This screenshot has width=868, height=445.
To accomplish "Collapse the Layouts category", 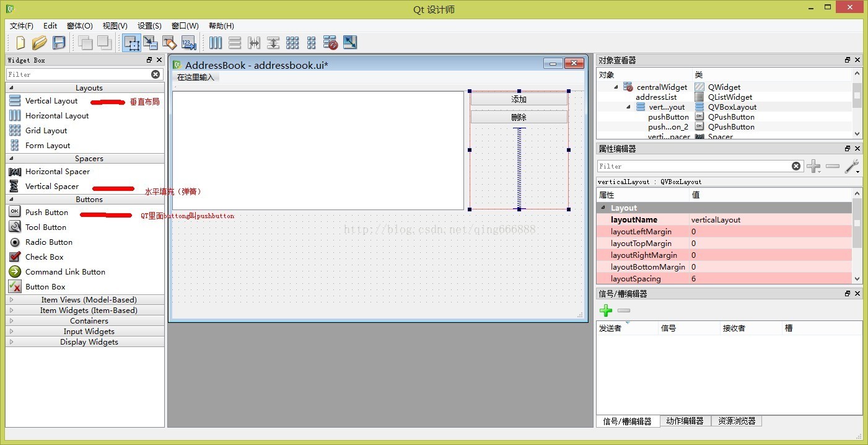I will 12,88.
